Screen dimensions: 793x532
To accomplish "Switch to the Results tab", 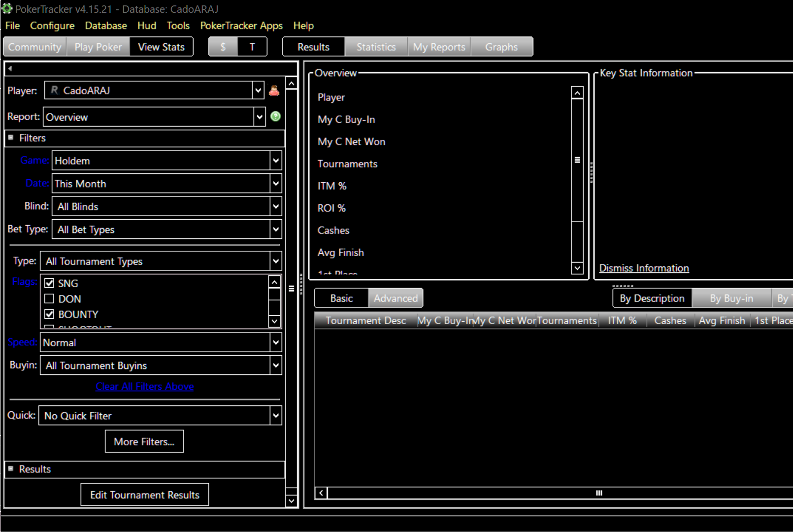I will coord(314,47).
